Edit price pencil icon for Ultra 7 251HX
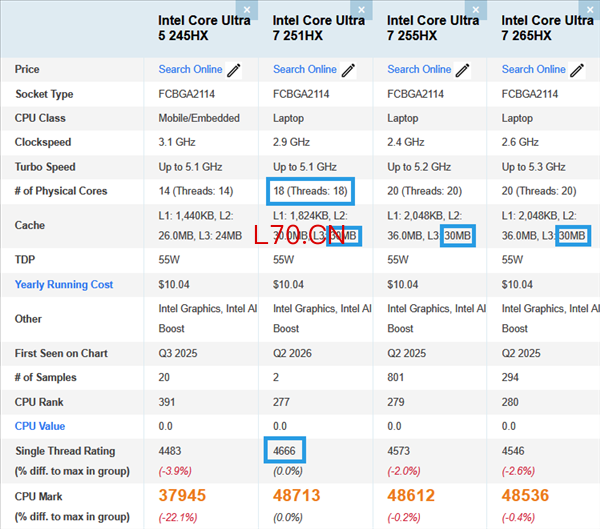The width and height of the screenshot is (600, 529). point(348,70)
